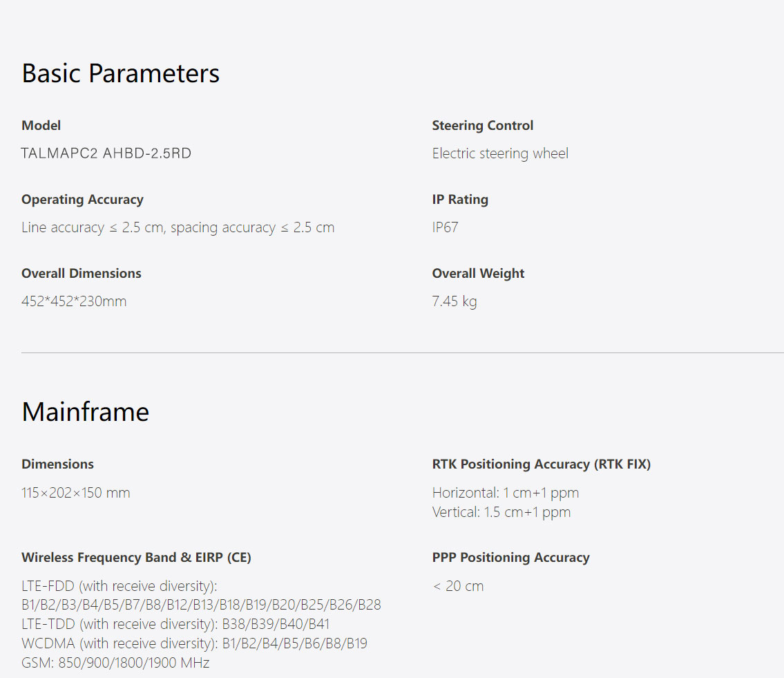Click model value TALMAPC2 AHBD-2.5RD

click(x=106, y=153)
